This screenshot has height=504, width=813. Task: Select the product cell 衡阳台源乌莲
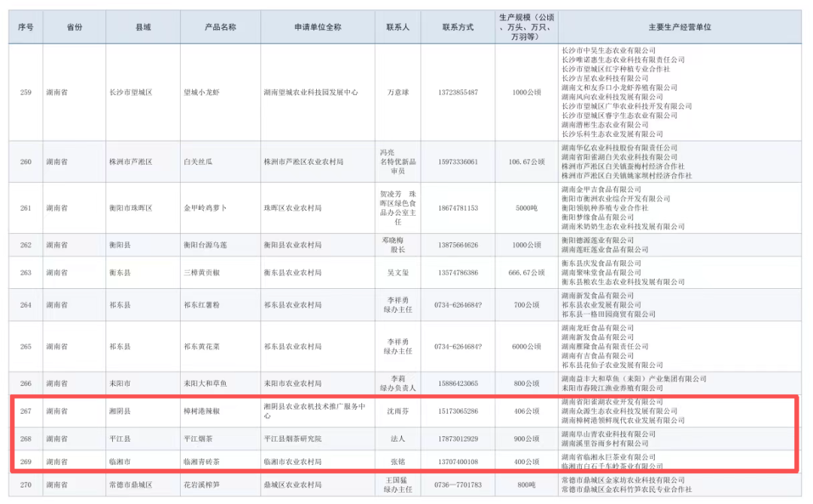[x=206, y=244]
